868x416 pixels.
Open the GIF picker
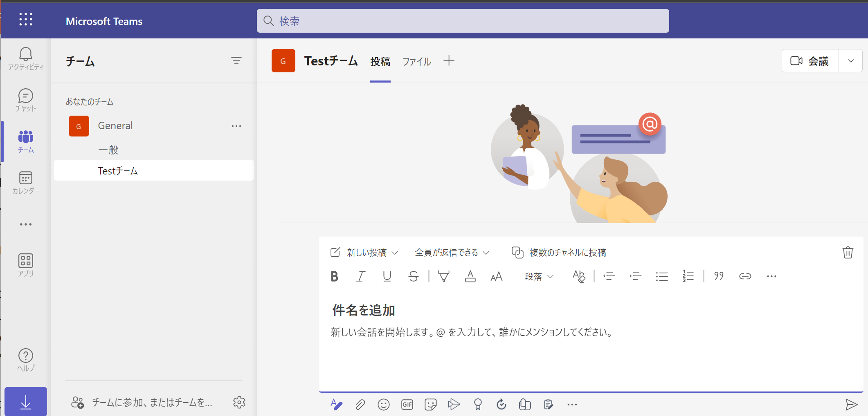tap(407, 405)
